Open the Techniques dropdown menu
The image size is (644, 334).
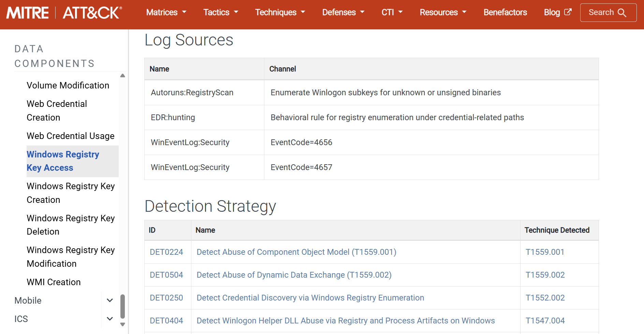[x=280, y=12]
